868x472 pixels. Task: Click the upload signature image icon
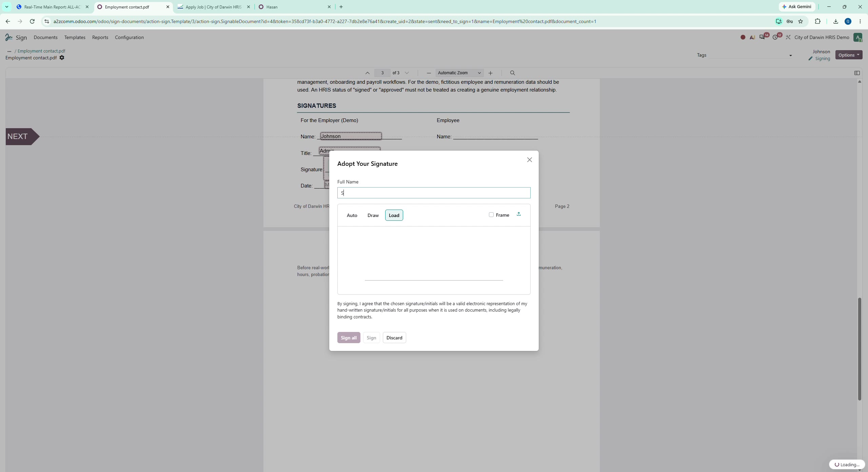[518, 214]
